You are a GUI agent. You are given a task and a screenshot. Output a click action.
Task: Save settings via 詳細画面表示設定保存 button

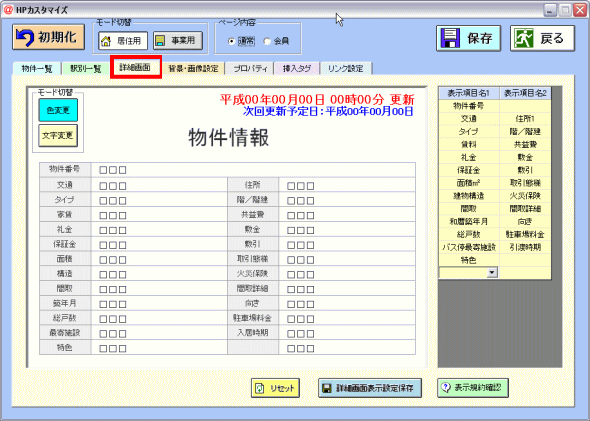(x=370, y=388)
